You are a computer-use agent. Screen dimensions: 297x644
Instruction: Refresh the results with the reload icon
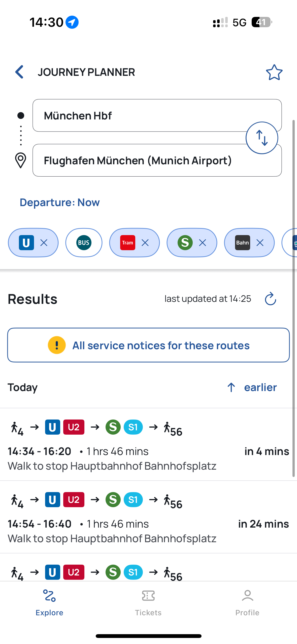point(271,299)
